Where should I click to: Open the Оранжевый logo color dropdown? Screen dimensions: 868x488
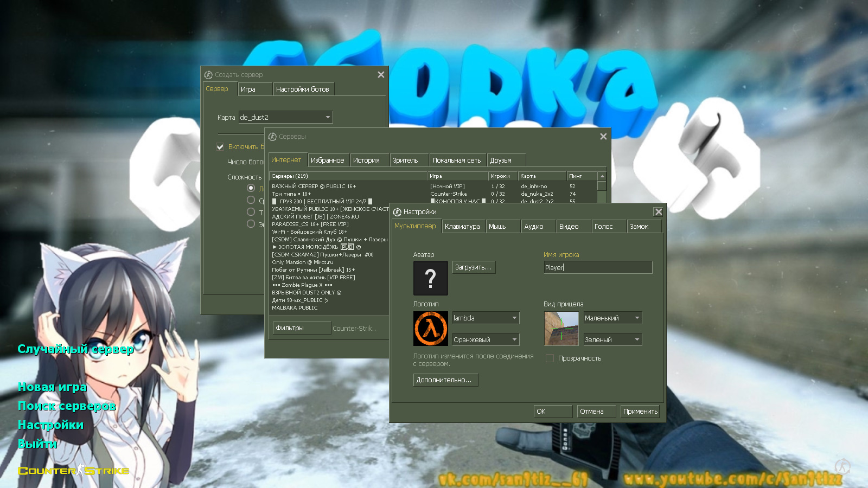point(486,340)
